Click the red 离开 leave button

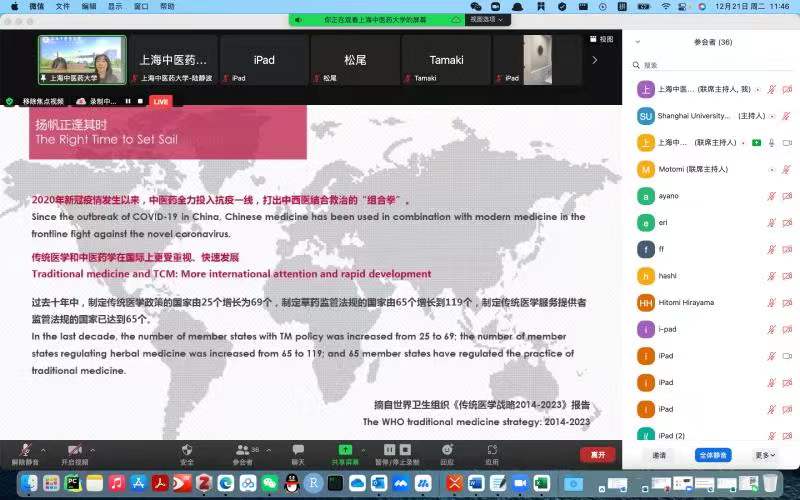597,454
